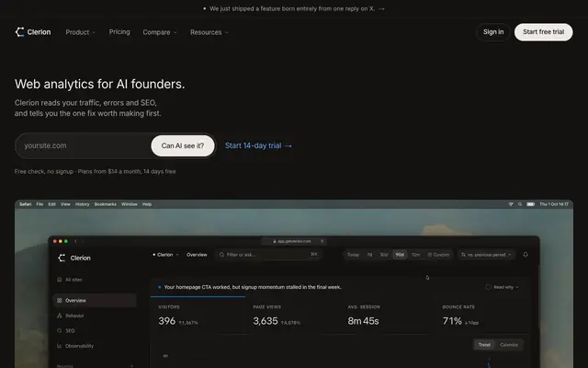This screenshot has width=588, height=368.
Task: Switch chart to Calendar view
Action: pyautogui.click(x=508, y=345)
